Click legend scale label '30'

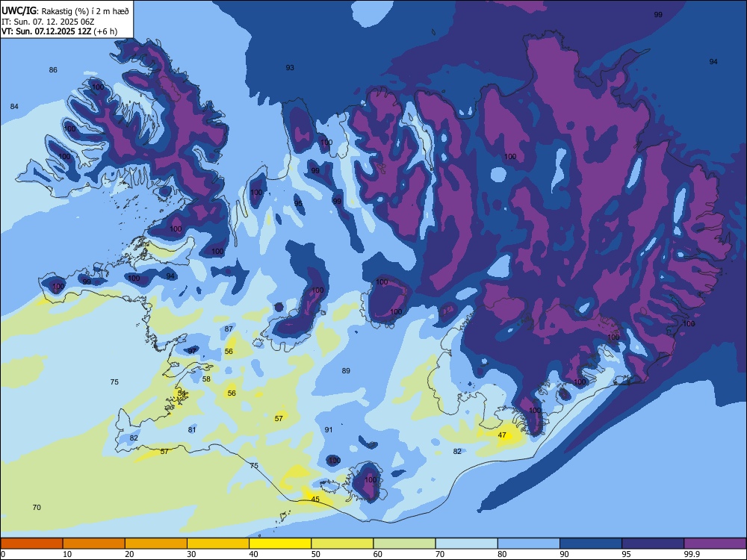point(191,554)
